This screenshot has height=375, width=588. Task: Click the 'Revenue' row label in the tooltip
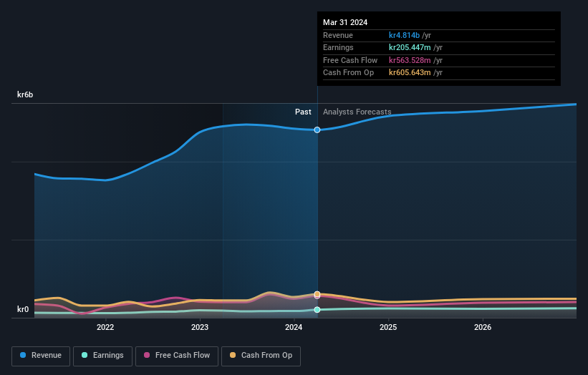pyautogui.click(x=338, y=35)
